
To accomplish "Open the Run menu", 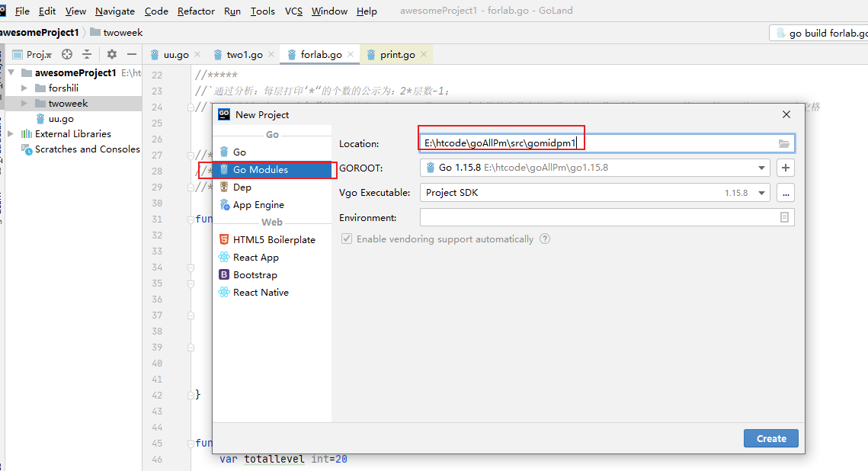I will (232, 11).
